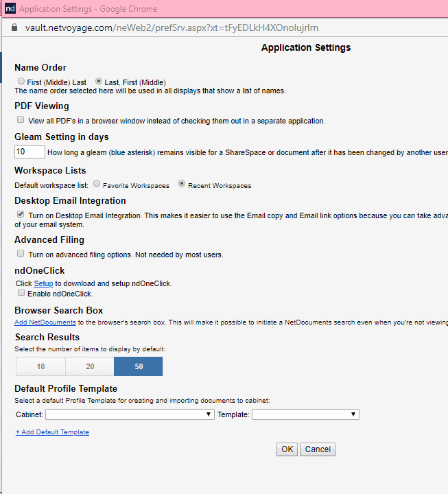
Task: Click the Name Order heading text
Action: [x=40, y=67]
